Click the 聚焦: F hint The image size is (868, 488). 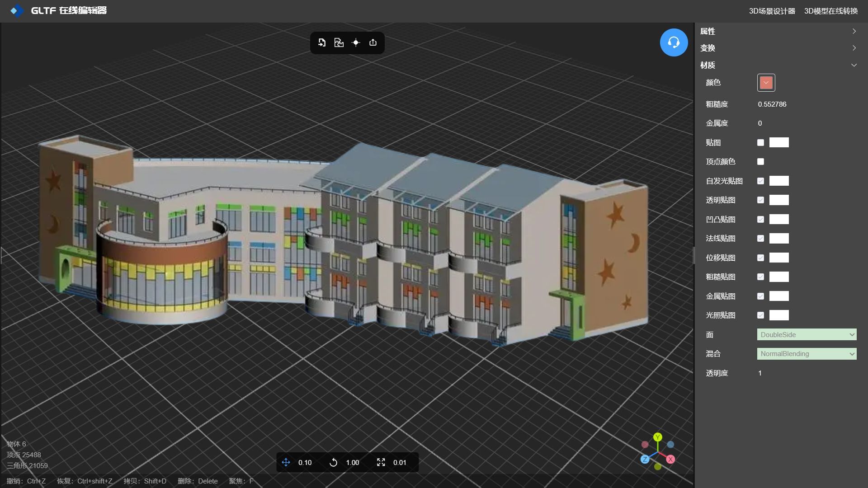(x=241, y=481)
